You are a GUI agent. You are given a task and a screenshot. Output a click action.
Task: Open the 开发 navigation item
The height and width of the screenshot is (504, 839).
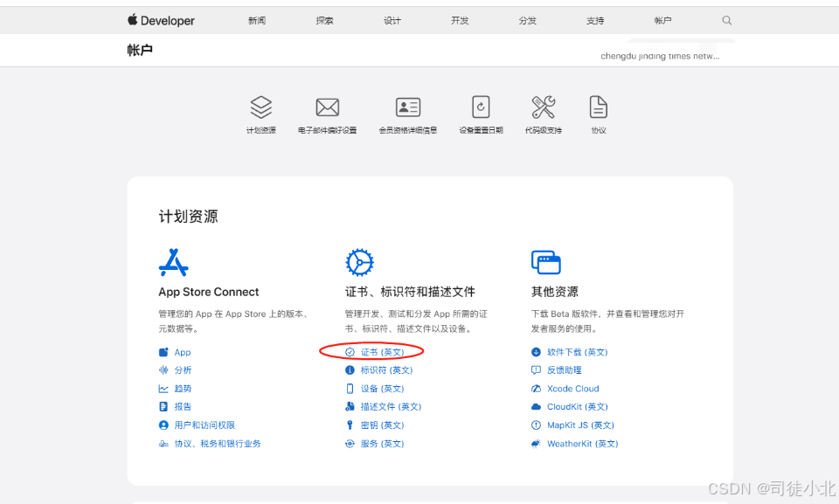point(460,20)
